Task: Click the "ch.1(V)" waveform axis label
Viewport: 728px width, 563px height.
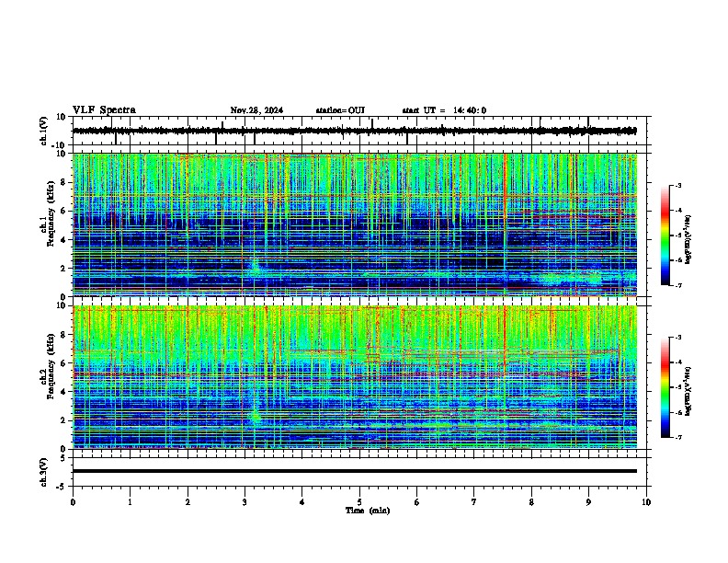Action: [x=44, y=131]
